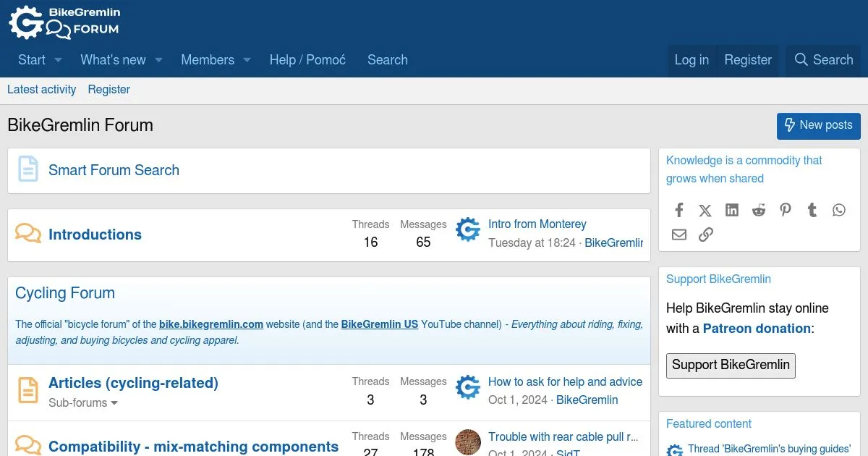Open the Support BikeGremlin heading link
The image size is (868, 456).
pyautogui.click(x=718, y=279)
